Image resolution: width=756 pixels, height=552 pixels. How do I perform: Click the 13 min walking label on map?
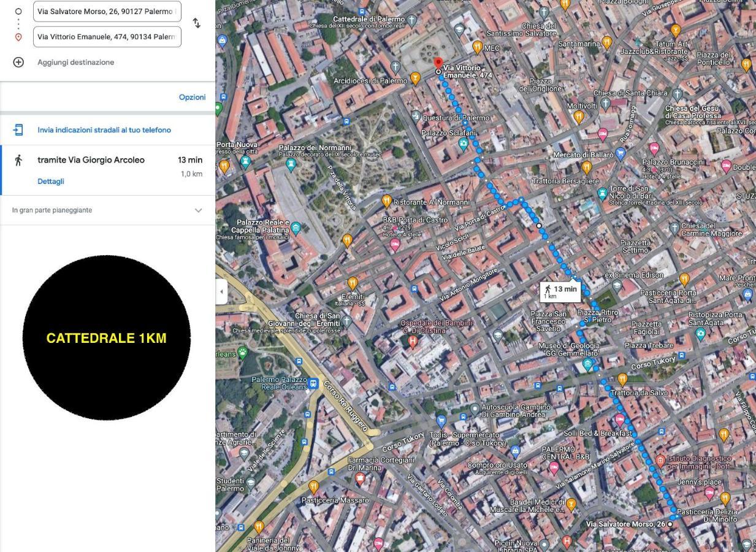tap(560, 291)
